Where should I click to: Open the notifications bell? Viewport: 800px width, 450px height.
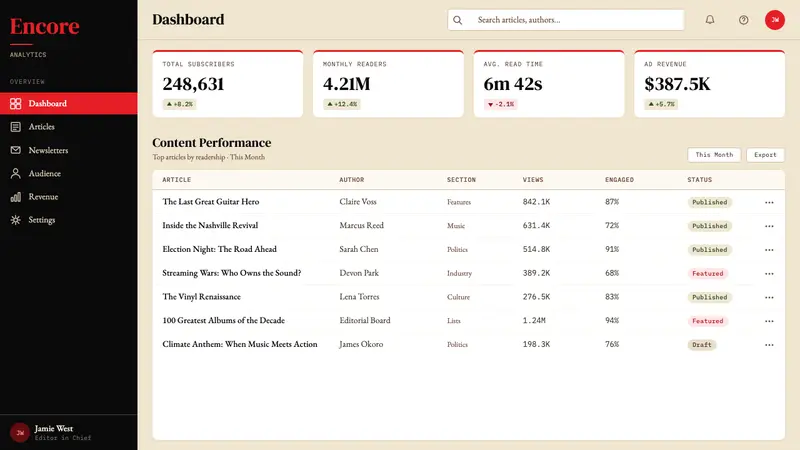[x=710, y=20]
